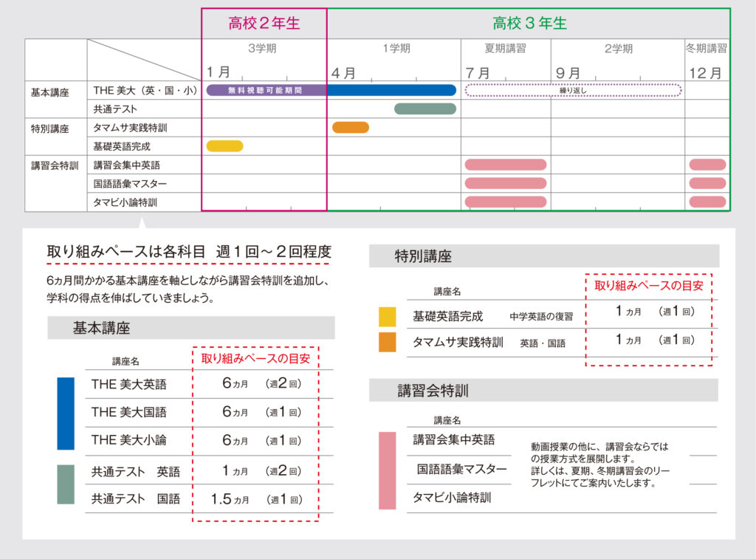Click the orange タマムサ実践特訓 timeline bar
756x559 pixels.
pyautogui.click(x=351, y=127)
